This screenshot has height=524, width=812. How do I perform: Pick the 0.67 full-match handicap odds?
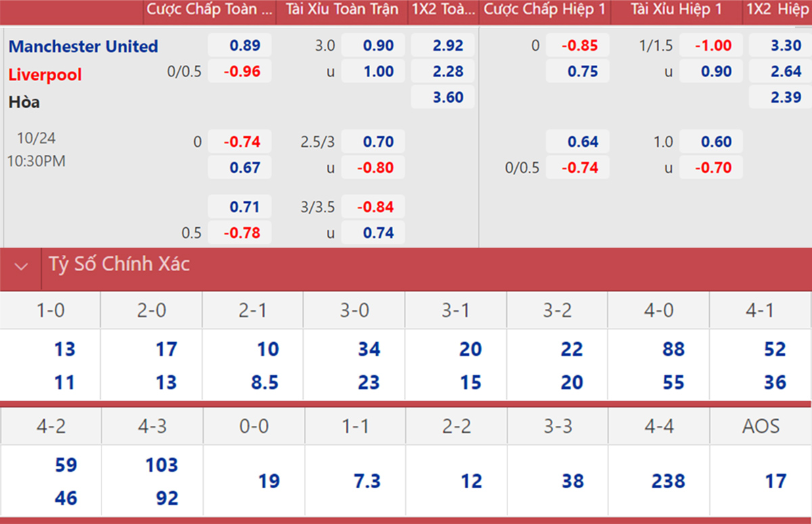240,168
